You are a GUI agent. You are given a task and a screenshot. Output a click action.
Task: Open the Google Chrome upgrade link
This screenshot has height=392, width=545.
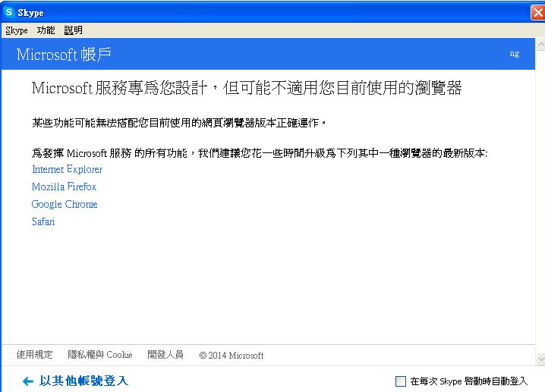point(65,204)
